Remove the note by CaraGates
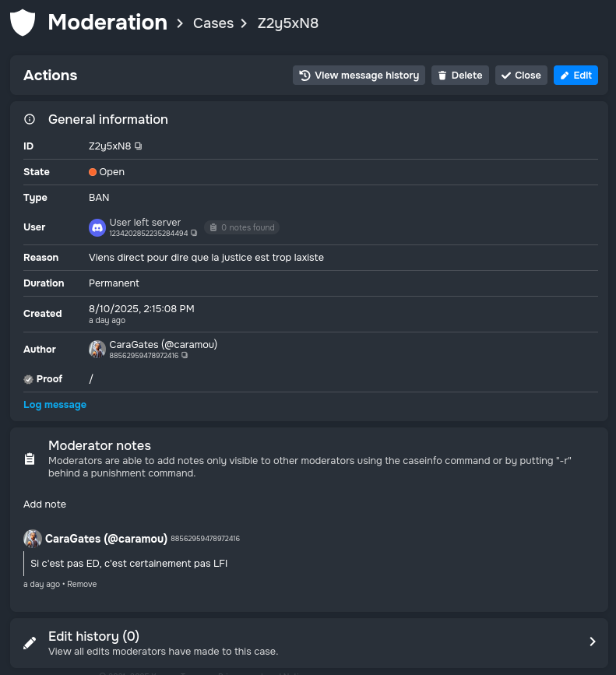 (x=82, y=584)
